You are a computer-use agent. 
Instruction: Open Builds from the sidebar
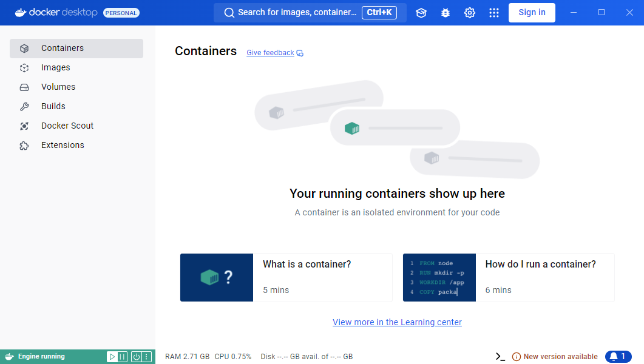coord(53,106)
